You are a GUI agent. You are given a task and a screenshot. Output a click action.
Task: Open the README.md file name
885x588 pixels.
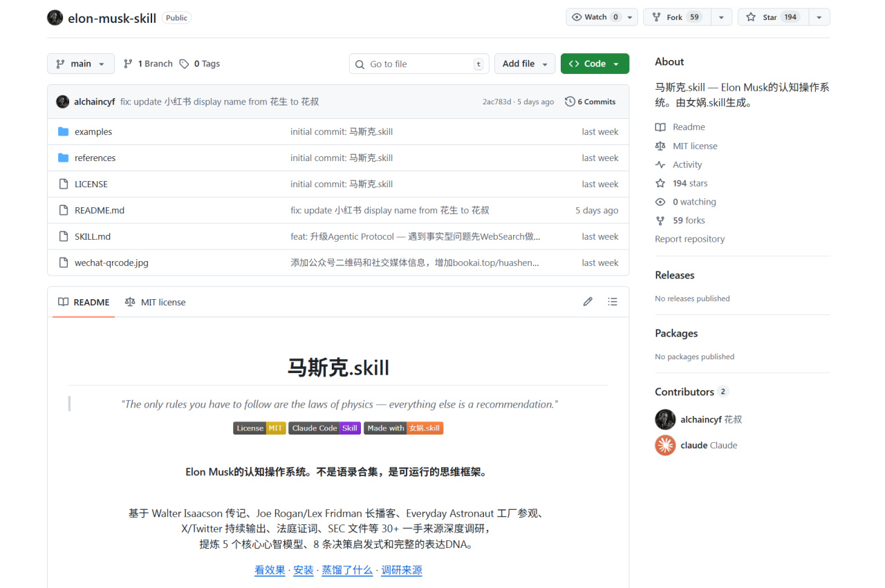click(x=100, y=211)
